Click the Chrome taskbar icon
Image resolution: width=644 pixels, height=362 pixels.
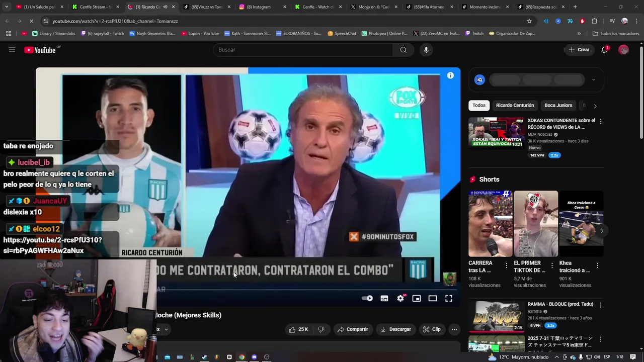coord(242,357)
